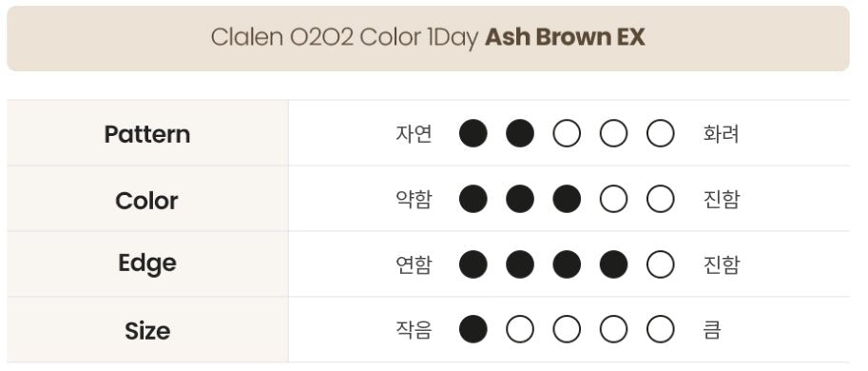Select the third empty circle in Pattern row
The width and height of the screenshot is (868, 371).
567,133
